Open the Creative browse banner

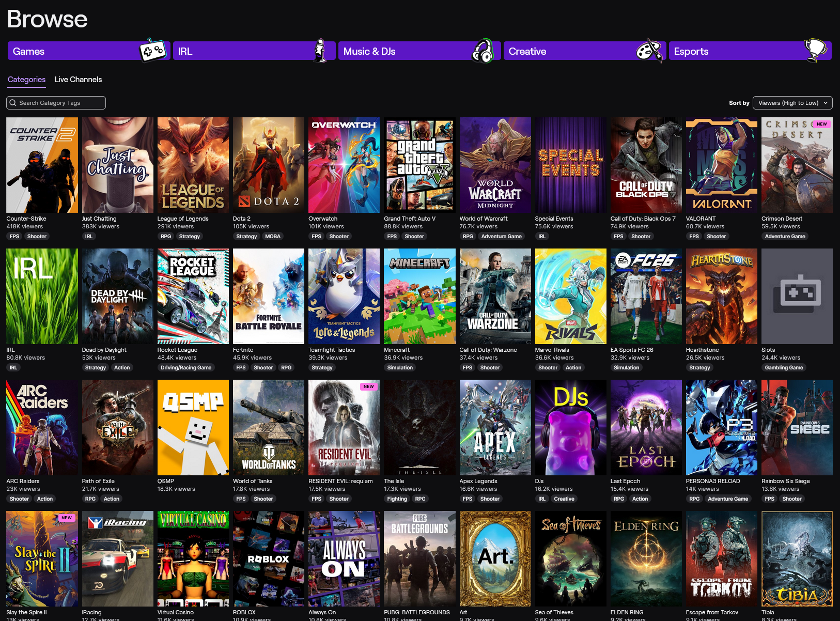(x=585, y=51)
